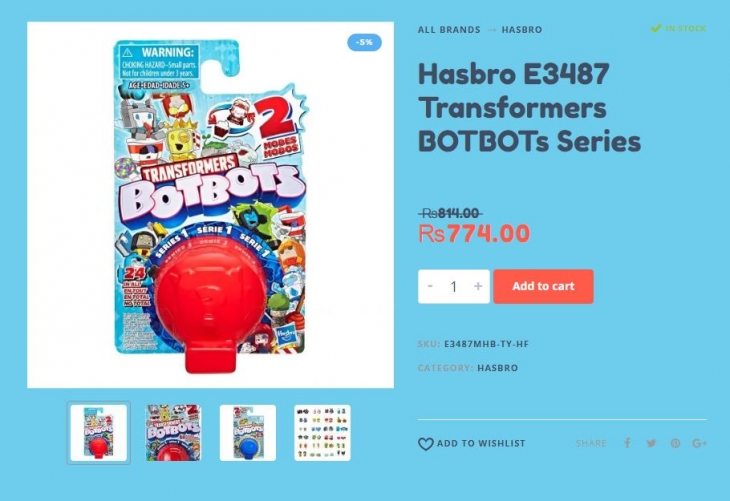This screenshot has width=730, height=501.
Task: Click main BotBots product image
Action: point(210,205)
